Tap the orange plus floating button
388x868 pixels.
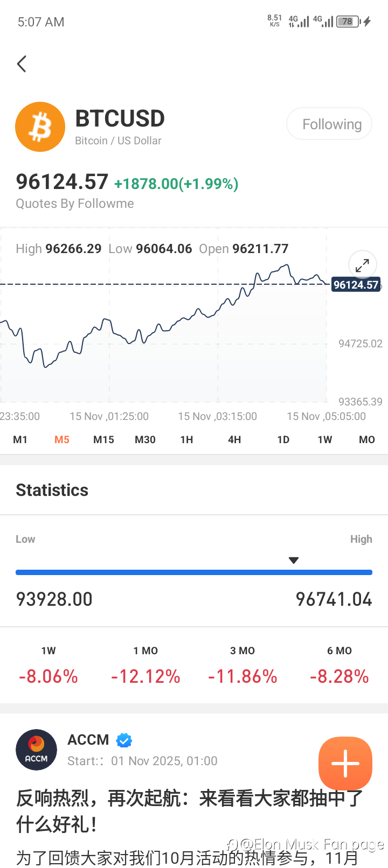345,763
